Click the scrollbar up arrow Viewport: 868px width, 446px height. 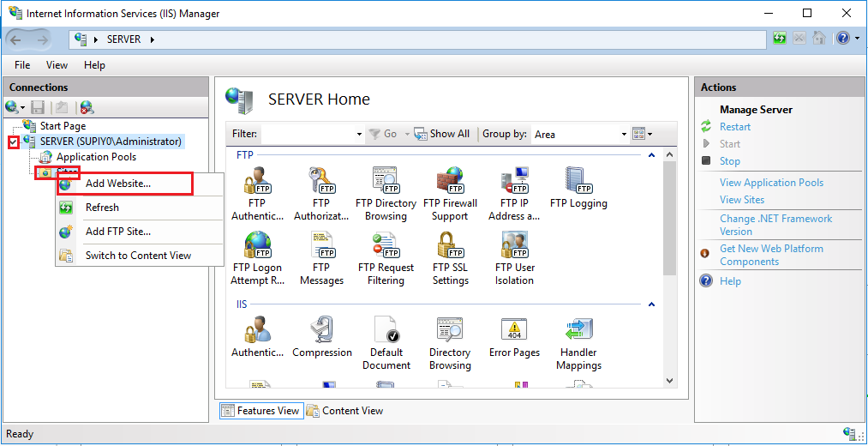pyautogui.click(x=669, y=155)
